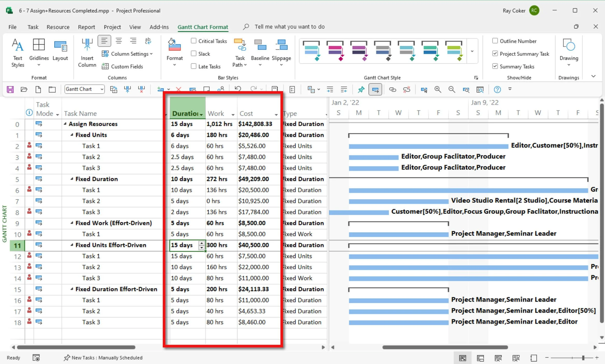Align column text left
The height and width of the screenshot is (364, 605).
pos(104,41)
